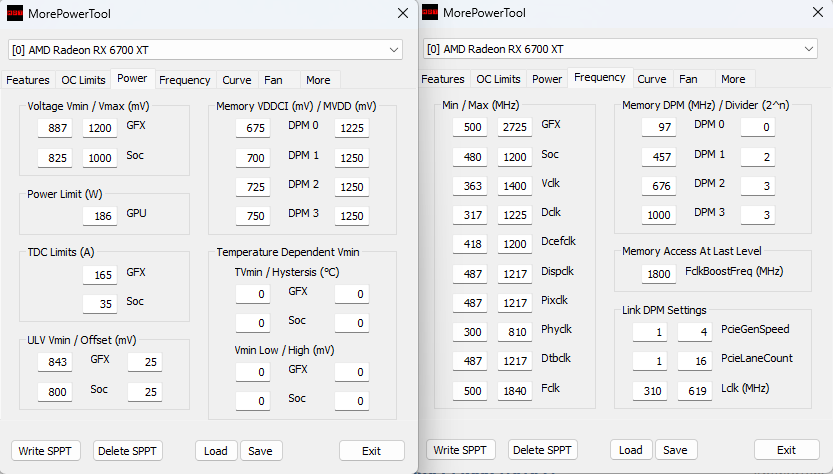This screenshot has width=833, height=474.
Task: Edit DPM 1 VDDCI field 700
Action: (x=253, y=157)
